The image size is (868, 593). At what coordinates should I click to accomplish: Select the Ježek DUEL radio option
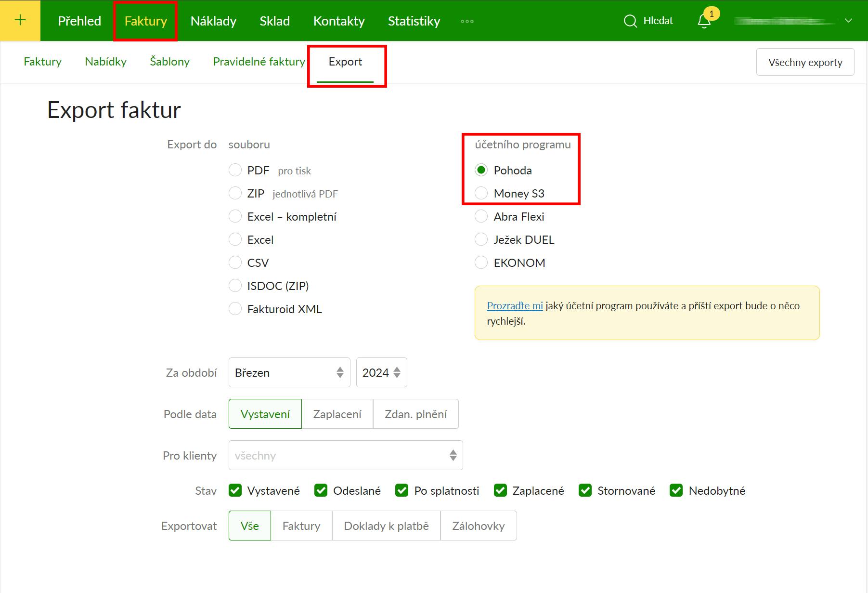tap(481, 239)
